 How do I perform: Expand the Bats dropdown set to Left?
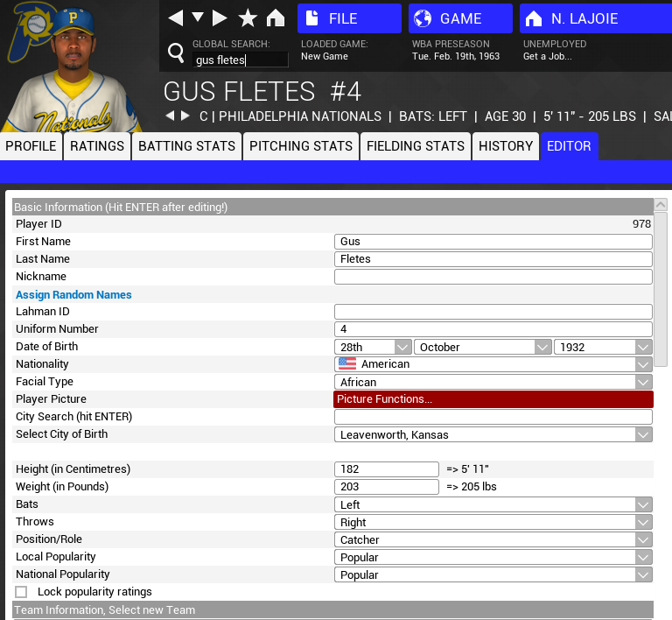(x=493, y=504)
